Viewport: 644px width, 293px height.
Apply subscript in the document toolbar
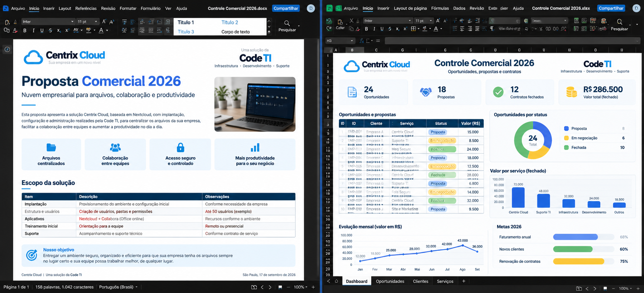59,31
